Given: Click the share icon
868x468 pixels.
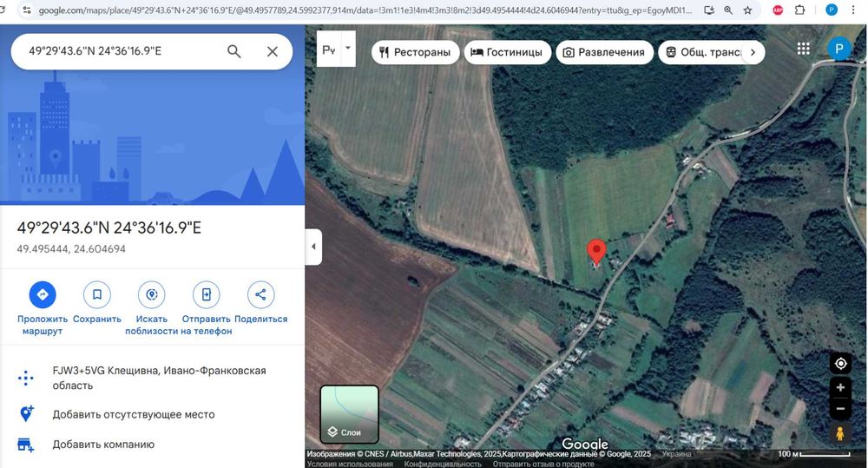Looking at the screenshot, I should 260,294.
